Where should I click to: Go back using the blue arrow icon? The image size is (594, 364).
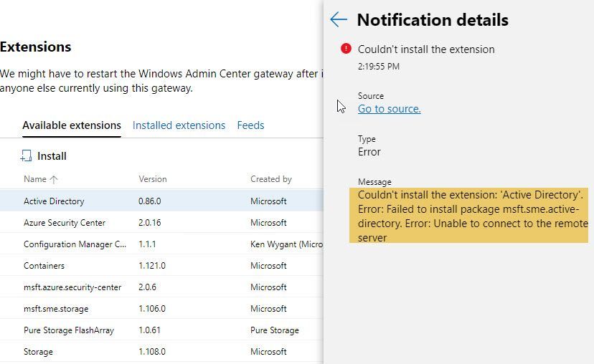339,19
